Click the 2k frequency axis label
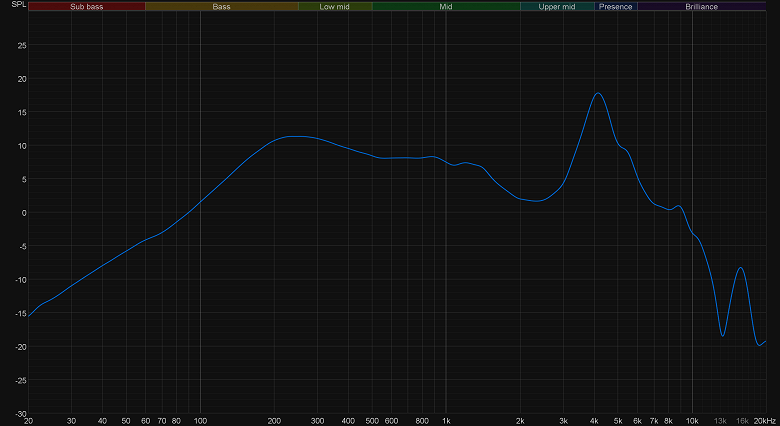 [520, 421]
